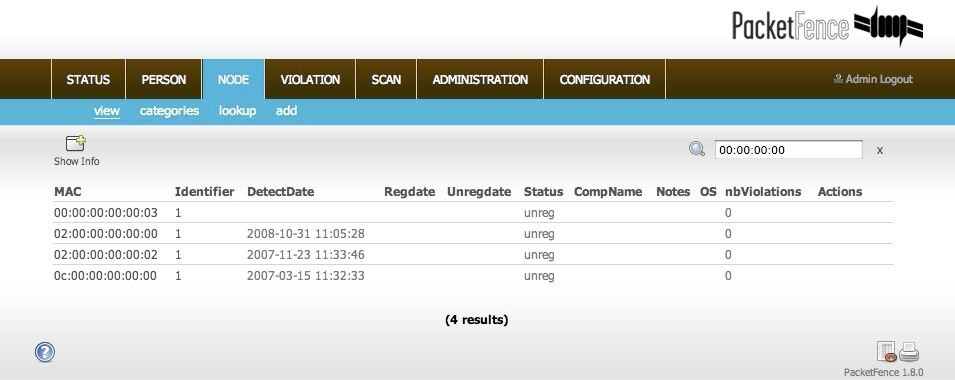Open the SCAN tab
Screen dimensions: 955x380
(386, 79)
